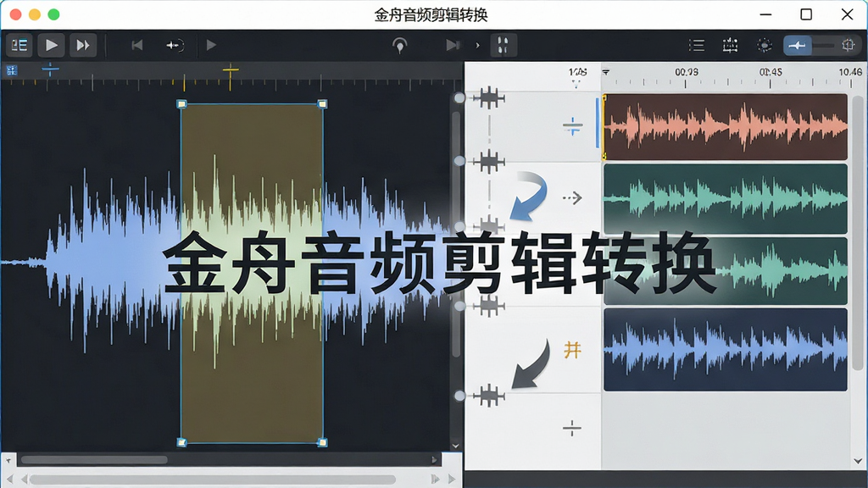The height and width of the screenshot is (488, 868).
Task: Open the dropdown triangle left of 00.93
Action: pyautogui.click(x=606, y=73)
